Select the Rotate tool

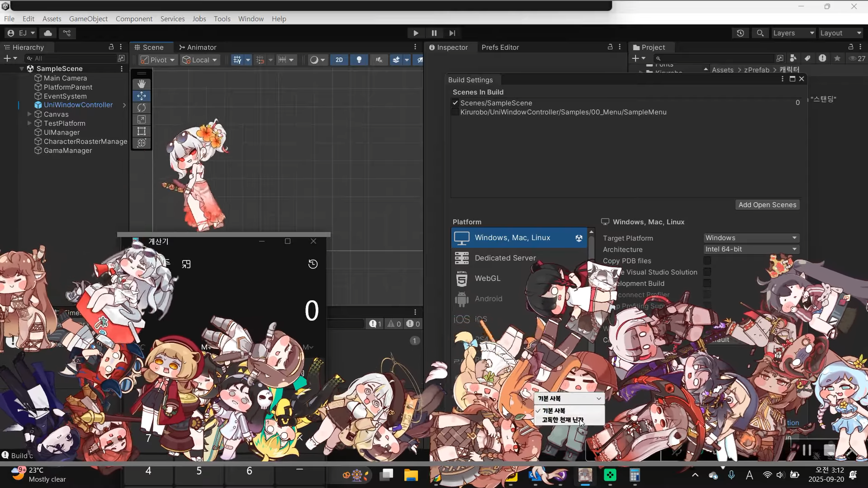142,108
